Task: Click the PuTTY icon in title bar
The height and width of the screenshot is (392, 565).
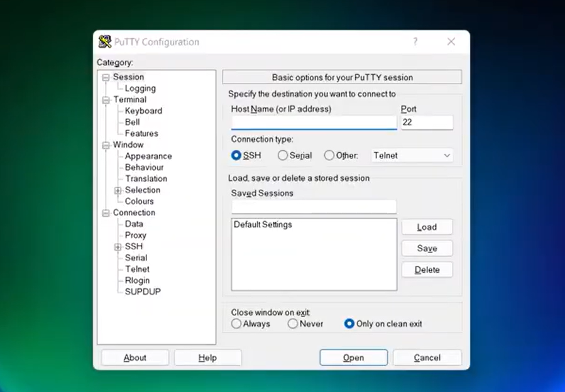Action: tap(105, 42)
